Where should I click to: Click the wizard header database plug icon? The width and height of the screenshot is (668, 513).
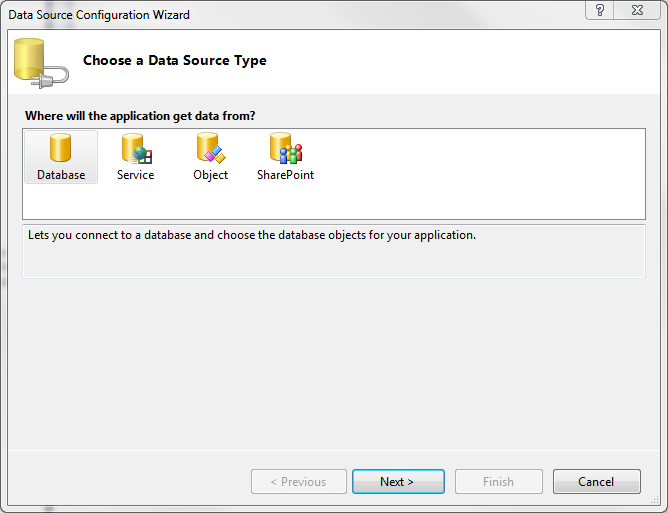click(x=40, y=62)
